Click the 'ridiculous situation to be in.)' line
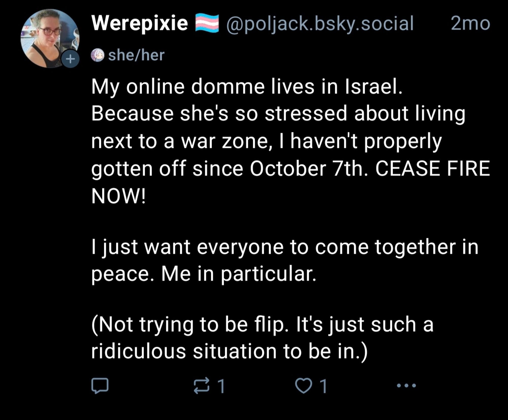Image resolution: width=508 pixels, height=420 pixels. pyautogui.click(x=229, y=351)
